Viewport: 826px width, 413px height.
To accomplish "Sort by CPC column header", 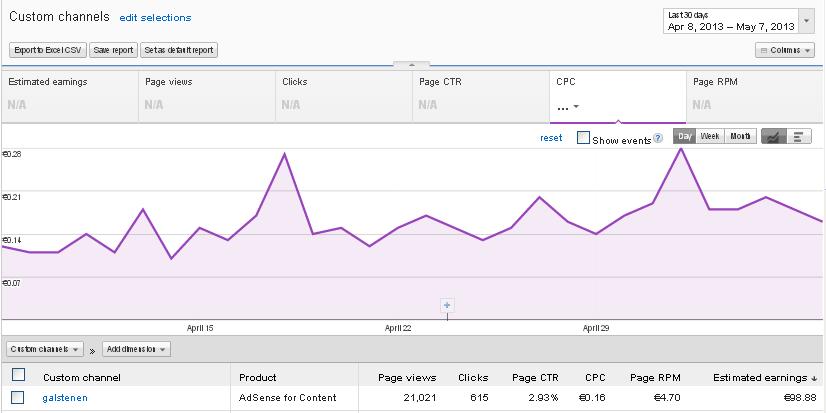I will (595, 378).
